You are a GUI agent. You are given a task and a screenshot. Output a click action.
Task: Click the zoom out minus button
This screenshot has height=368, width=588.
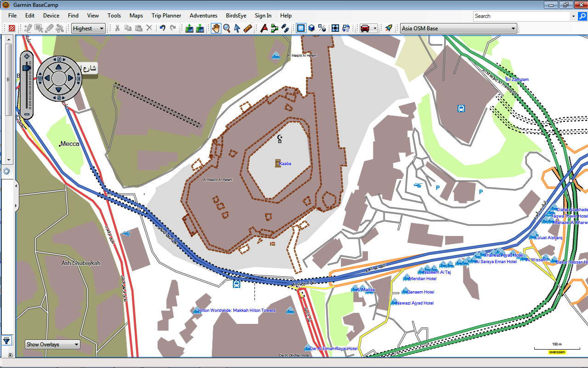27,114
